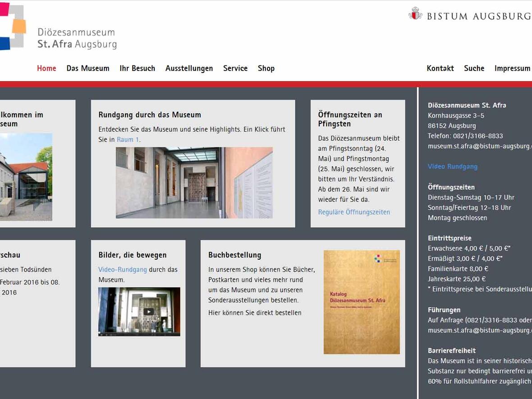The width and height of the screenshot is (532, 399).
Task: Click the Diözesanmuseum St. Afra sidebar title
Action: [x=467, y=105]
